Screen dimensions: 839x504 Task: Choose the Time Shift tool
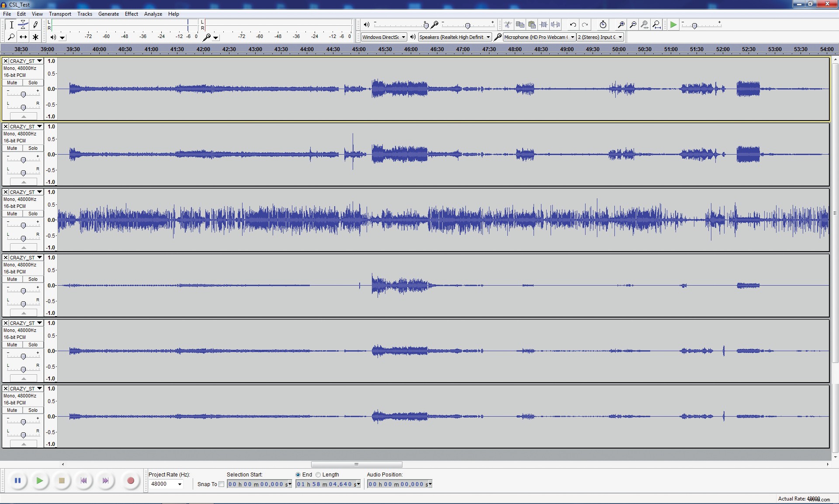23,37
